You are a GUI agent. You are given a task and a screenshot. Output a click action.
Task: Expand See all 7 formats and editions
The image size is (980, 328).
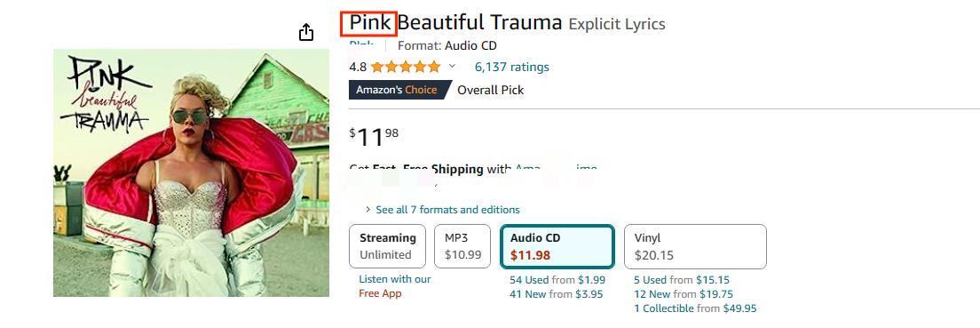coord(442,210)
